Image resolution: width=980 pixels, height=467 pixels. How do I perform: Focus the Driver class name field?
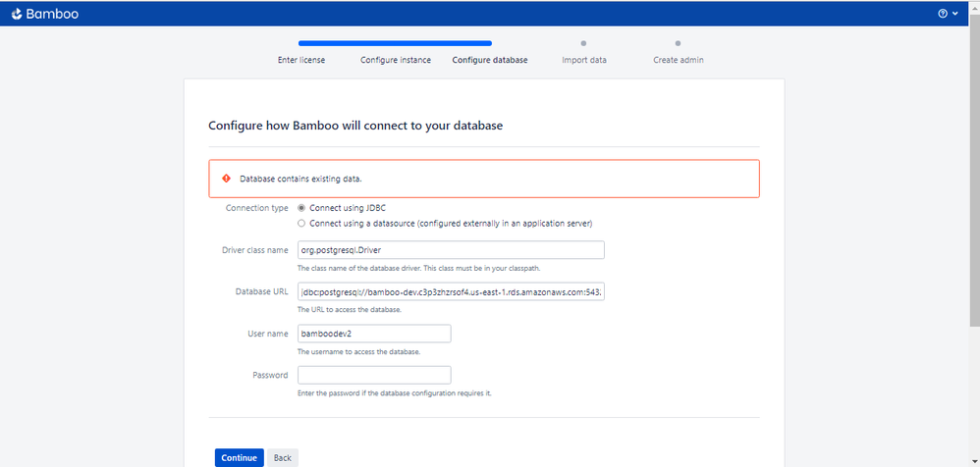(x=451, y=250)
